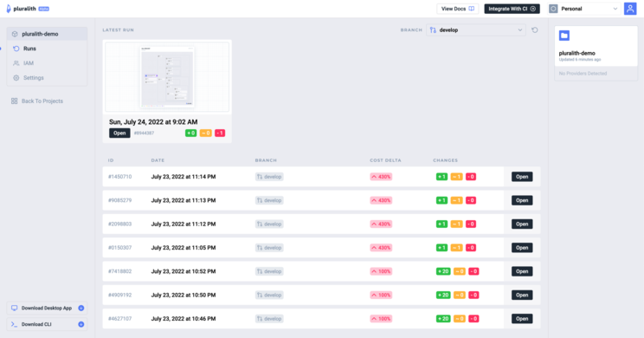Click pluralith-demo project card title
The height and width of the screenshot is (338, 644).
coord(576,53)
